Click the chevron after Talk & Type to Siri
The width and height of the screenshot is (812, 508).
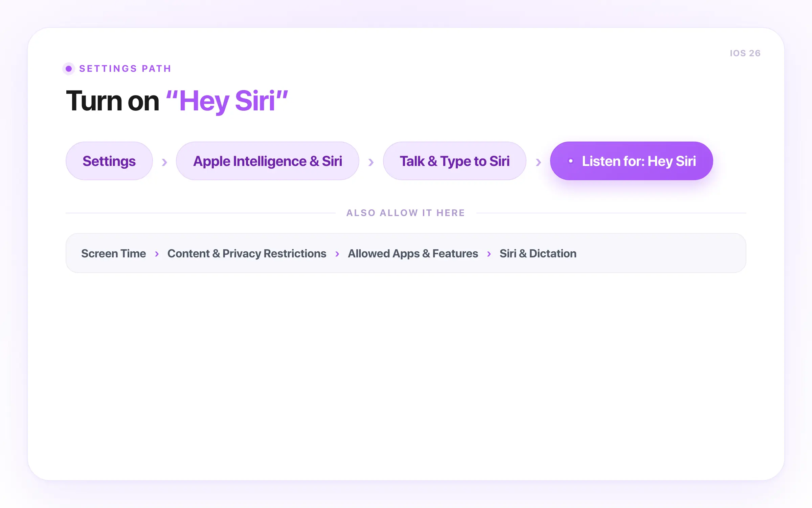[538, 162]
